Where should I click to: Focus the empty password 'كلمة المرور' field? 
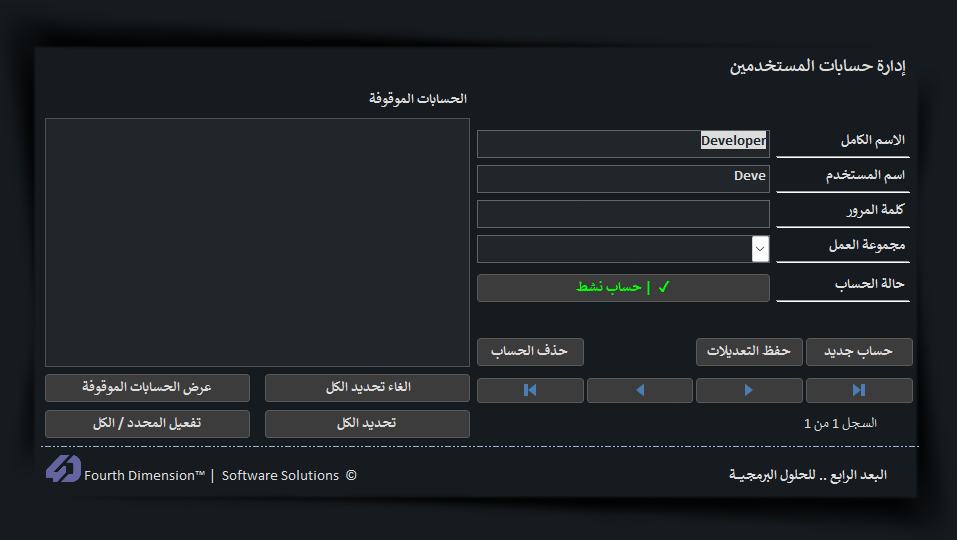[x=623, y=213]
